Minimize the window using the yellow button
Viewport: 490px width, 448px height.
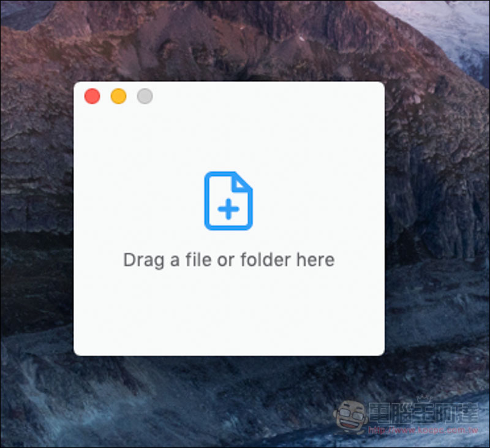click(118, 96)
